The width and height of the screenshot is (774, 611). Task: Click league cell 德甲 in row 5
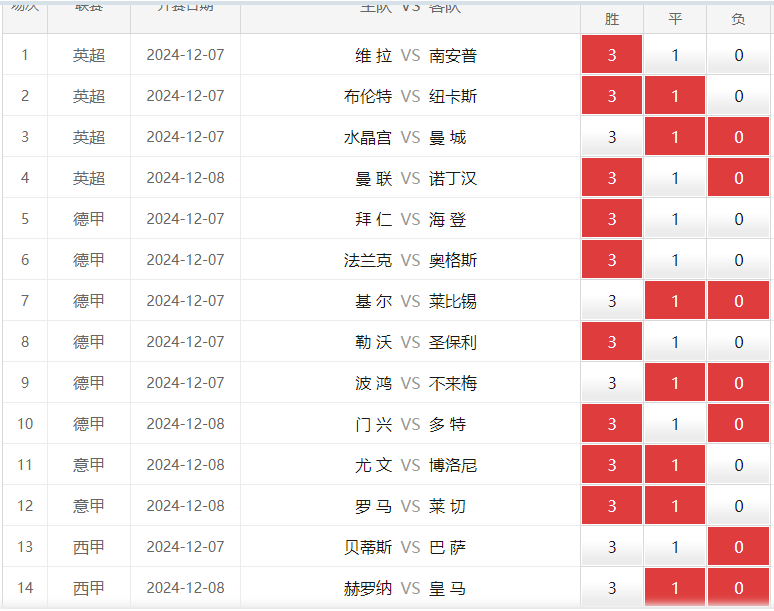[89, 219]
